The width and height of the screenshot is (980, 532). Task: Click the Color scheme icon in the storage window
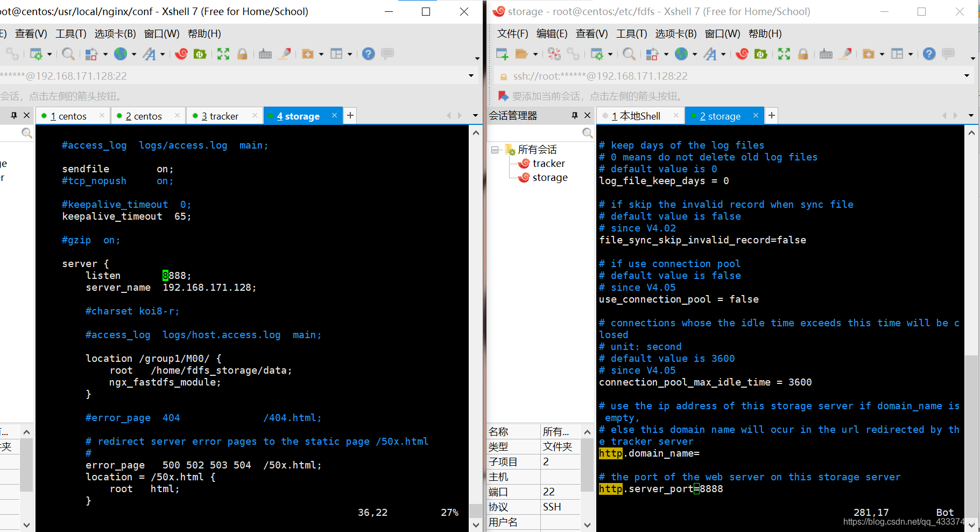(x=652, y=54)
